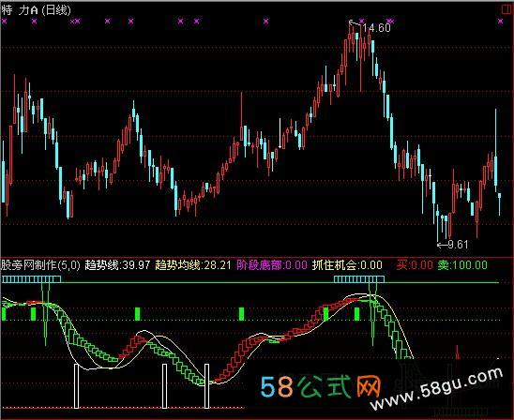Click the red 买:0.00 signal label
Image resolution: width=514 pixels, height=420 pixels.
(415, 265)
